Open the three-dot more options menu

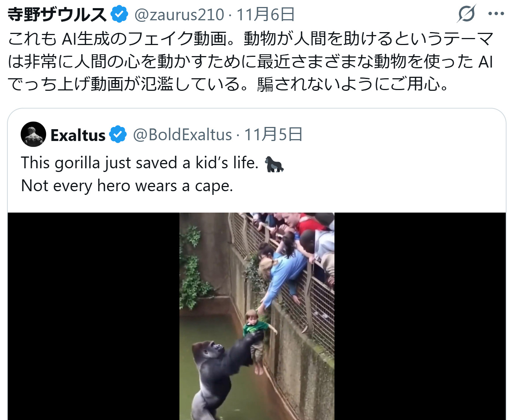pyautogui.click(x=496, y=14)
